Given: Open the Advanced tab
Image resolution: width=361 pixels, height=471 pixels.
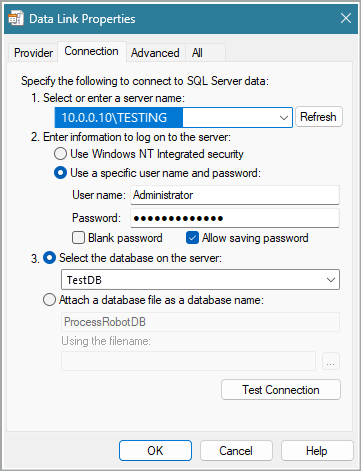Looking at the screenshot, I should click(155, 53).
